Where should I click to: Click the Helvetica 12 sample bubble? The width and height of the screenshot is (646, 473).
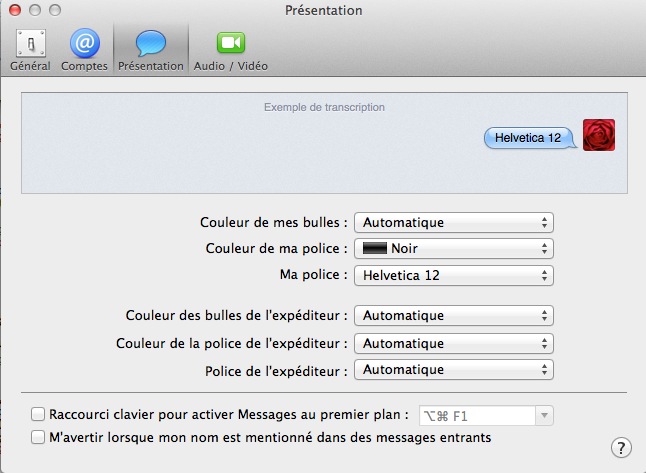[x=530, y=138]
